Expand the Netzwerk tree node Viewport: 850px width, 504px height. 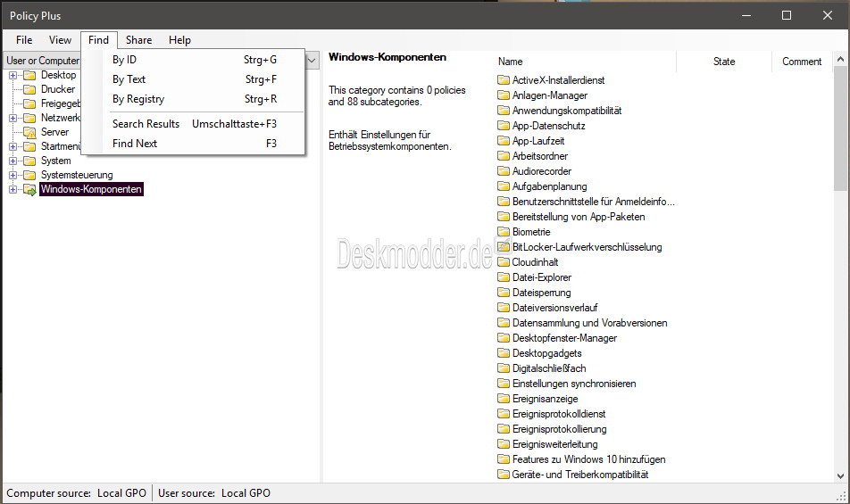point(13,118)
